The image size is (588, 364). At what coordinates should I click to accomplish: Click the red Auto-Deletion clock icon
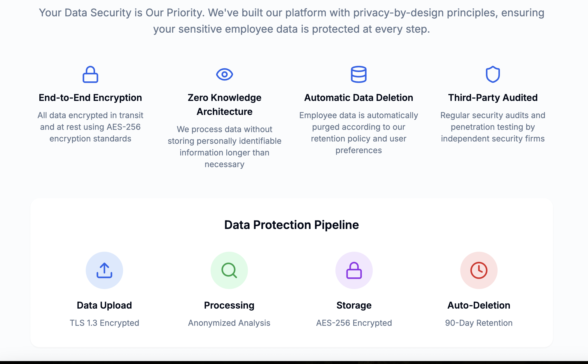coord(479,270)
